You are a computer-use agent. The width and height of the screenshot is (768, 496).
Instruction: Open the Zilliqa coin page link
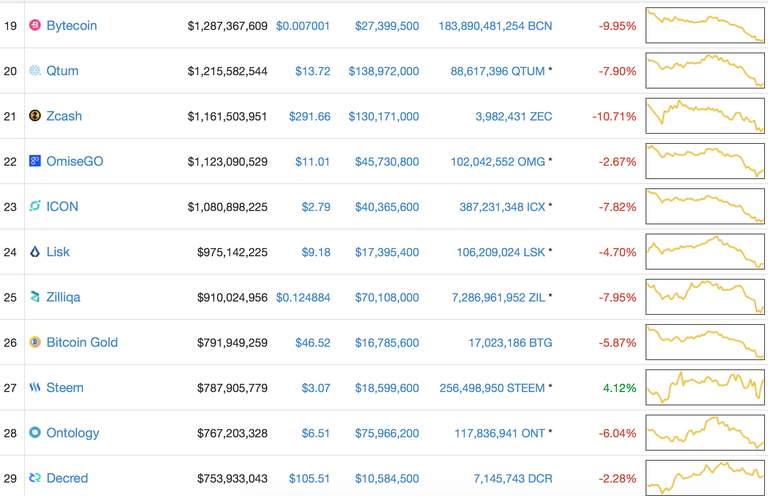pyautogui.click(x=63, y=297)
